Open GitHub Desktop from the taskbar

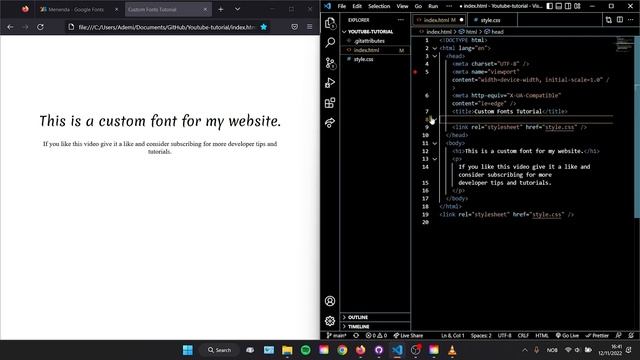pyautogui.click(x=379, y=350)
